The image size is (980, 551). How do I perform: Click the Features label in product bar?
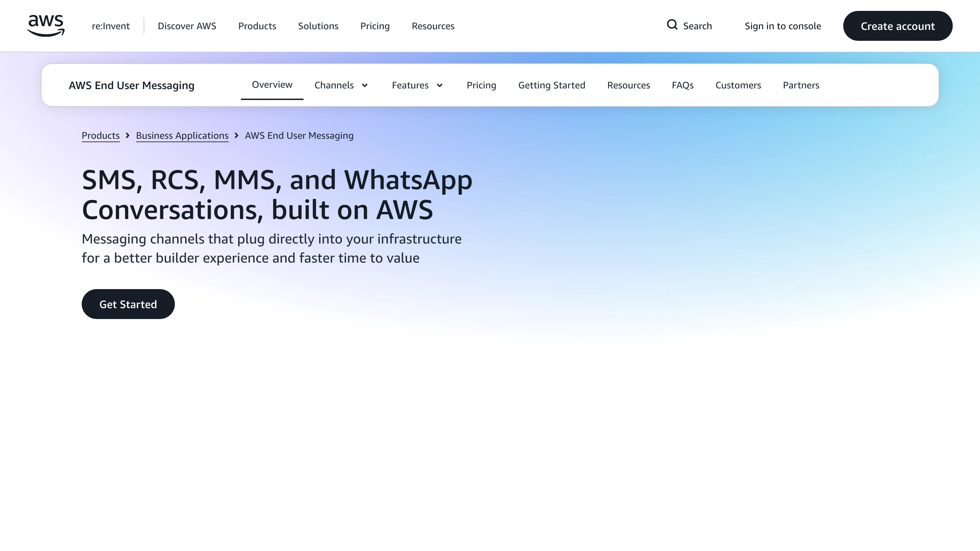tap(410, 85)
